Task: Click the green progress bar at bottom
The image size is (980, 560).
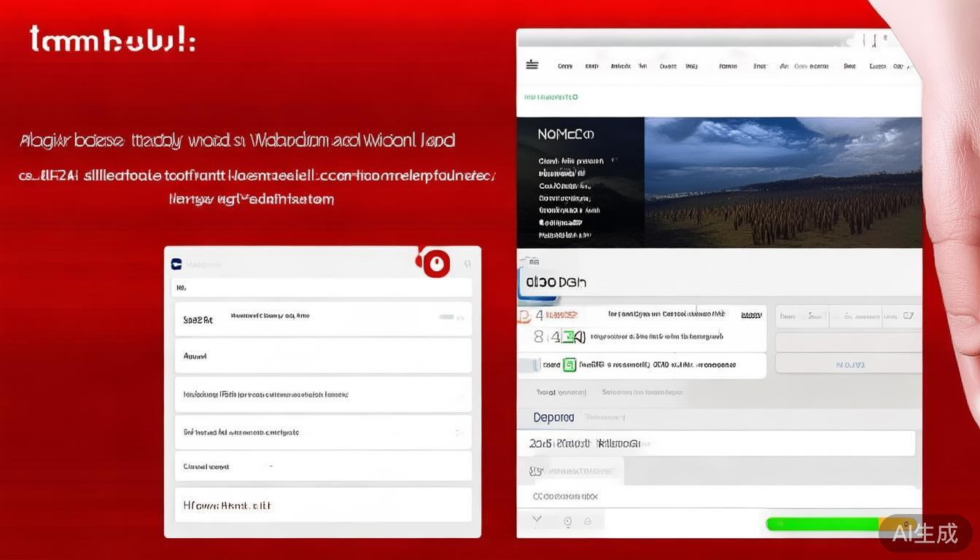Action: coord(824,524)
